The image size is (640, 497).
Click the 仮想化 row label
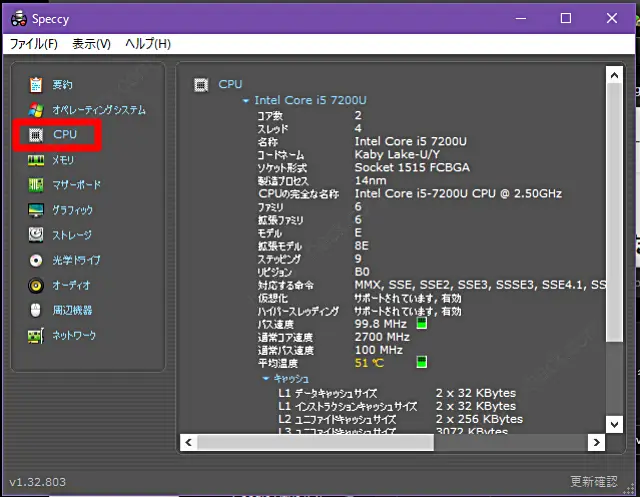tap(273, 298)
